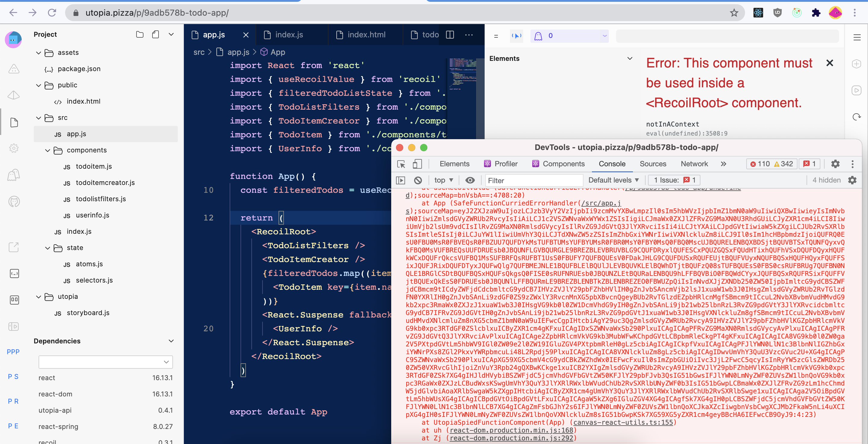This screenshot has width=868, height=444.
Task: Select the code brackets icon in the sidebar
Action: pyautogui.click(x=14, y=273)
